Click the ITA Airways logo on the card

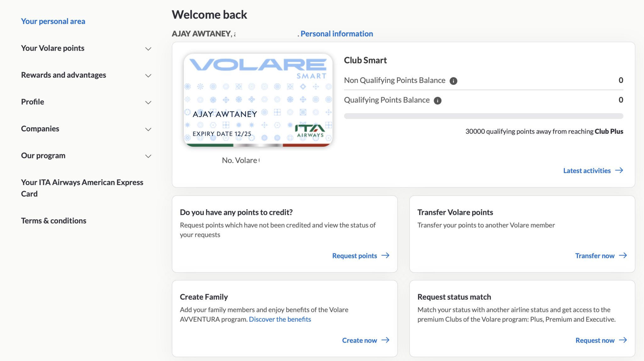[x=309, y=130]
